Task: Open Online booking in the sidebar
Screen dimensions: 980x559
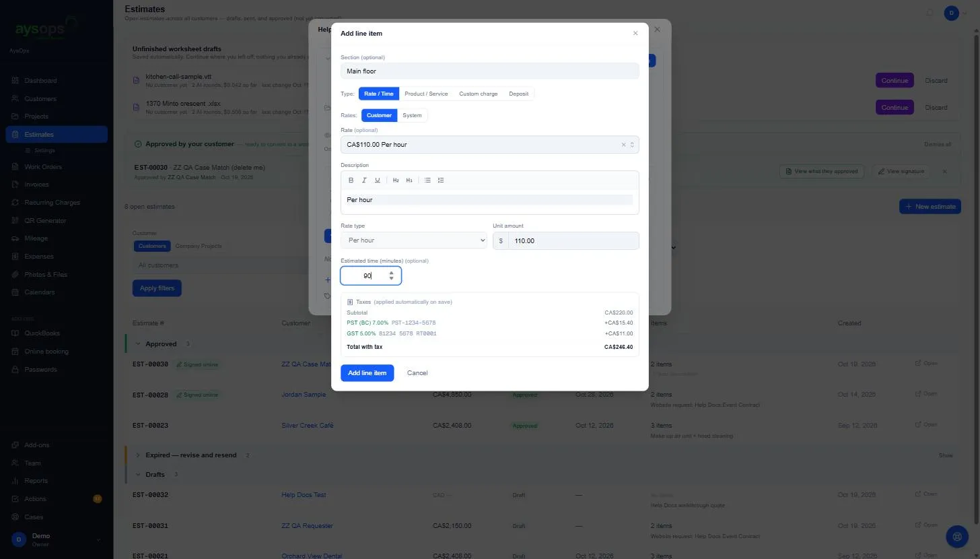Action: [57, 352]
